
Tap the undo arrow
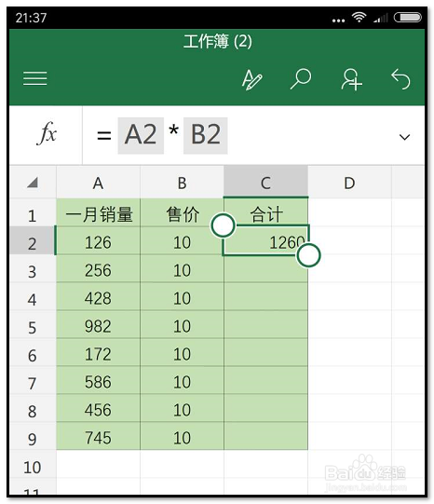[x=400, y=79]
